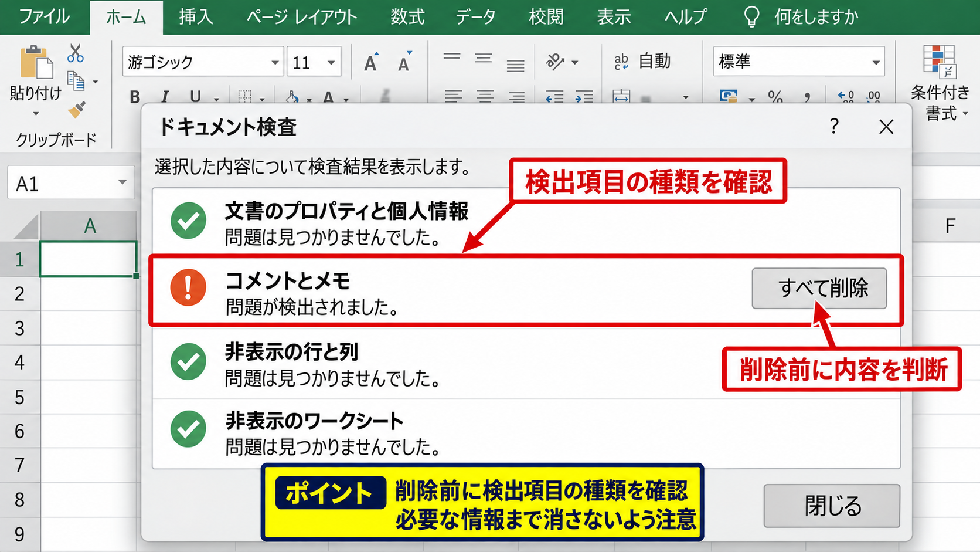The image size is (980, 552).
Task: Expand the Name Box A1 dropdown
Action: coord(122,182)
